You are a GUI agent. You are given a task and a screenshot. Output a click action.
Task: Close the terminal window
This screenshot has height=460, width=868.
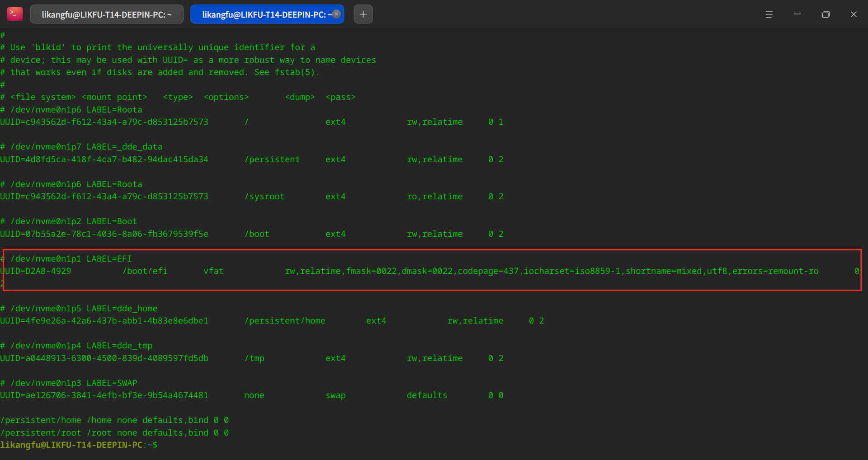click(854, 14)
